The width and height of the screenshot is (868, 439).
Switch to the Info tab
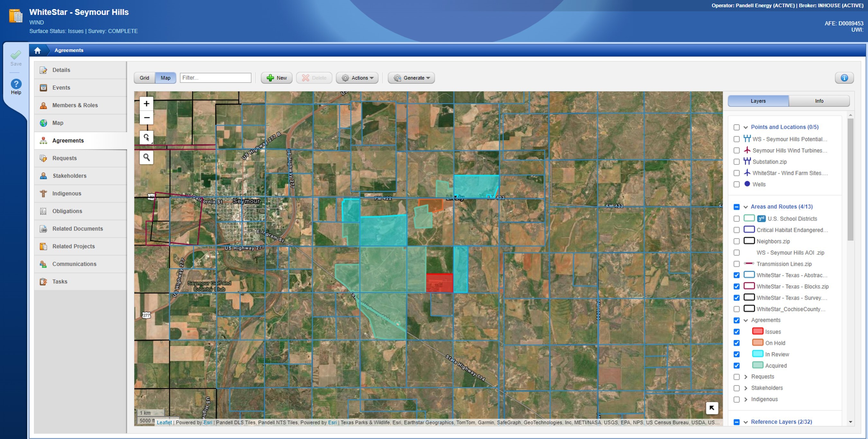click(x=819, y=101)
